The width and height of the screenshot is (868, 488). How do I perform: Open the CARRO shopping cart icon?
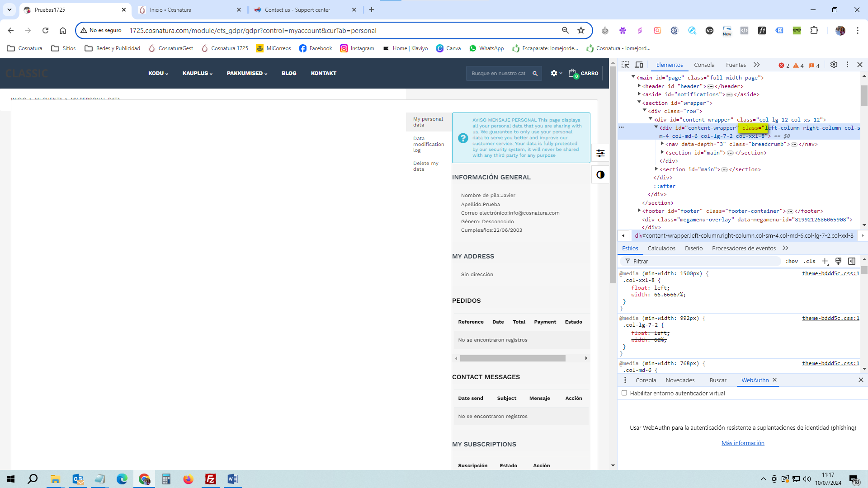click(x=573, y=73)
